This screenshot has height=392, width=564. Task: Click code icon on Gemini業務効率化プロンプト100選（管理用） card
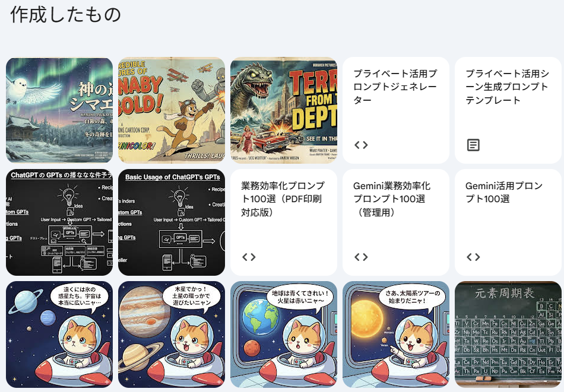pos(361,257)
